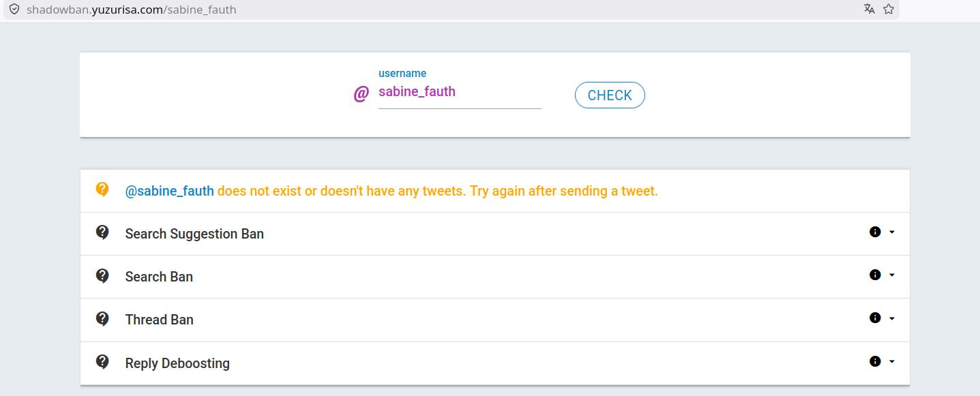Click the Reply Deboosting question mark icon
This screenshot has width=980, height=396.
tap(102, 361)
